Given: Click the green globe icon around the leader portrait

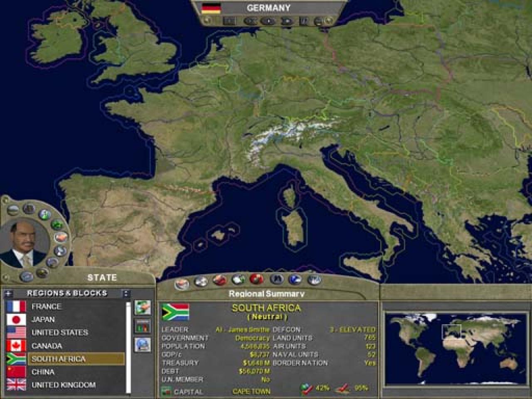Looking at the screenshot, I should pyautogui.click(x=44, y=215).
